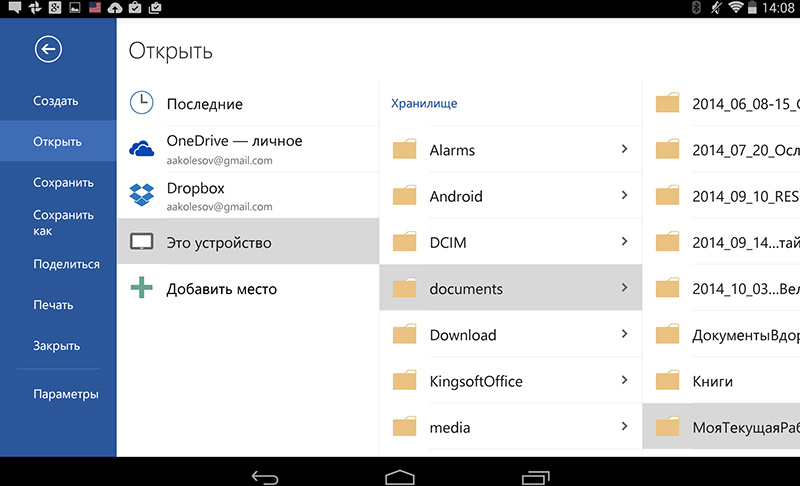This screenshot has height=486, width=800.
Task: Open the Alarms folder icon
Action: [x=404, y=150]
